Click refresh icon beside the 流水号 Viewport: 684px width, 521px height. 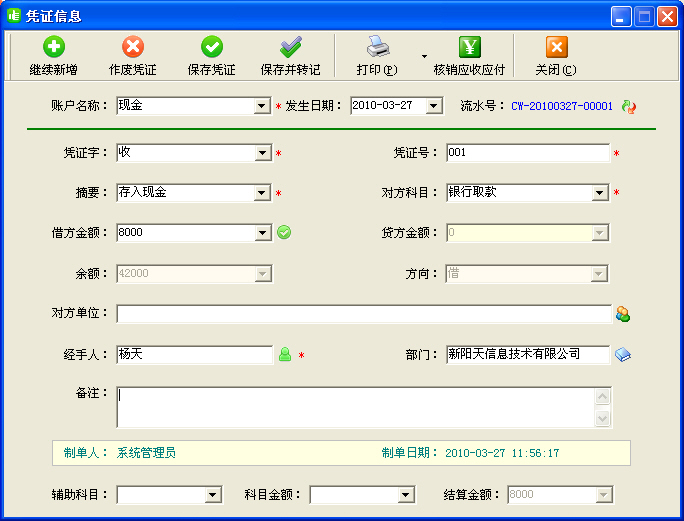click(x=629, y=106)
